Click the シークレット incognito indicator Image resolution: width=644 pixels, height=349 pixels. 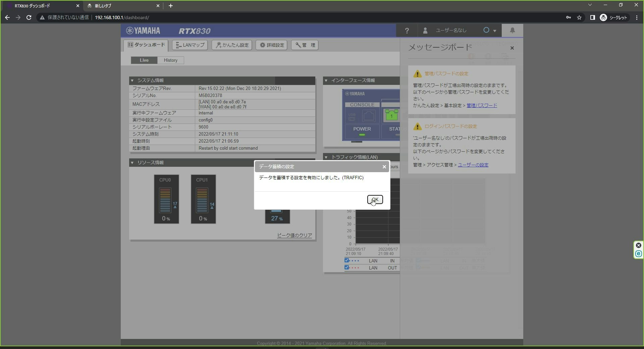coord(614,17)
